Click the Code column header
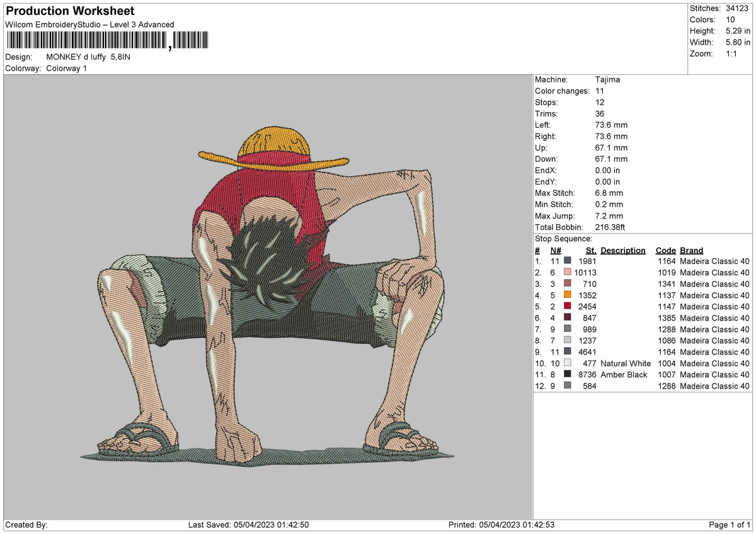This screenshot has height=534, width=756. (x=665, y=250)
